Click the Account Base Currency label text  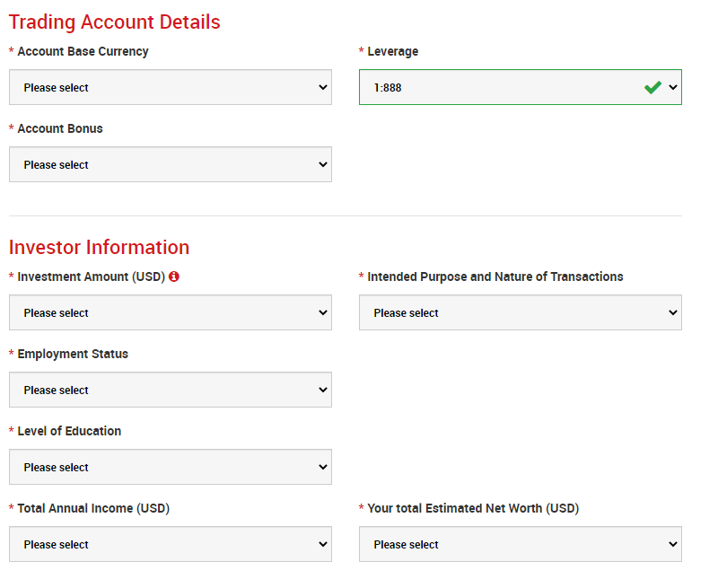click(x=83, y=51)
